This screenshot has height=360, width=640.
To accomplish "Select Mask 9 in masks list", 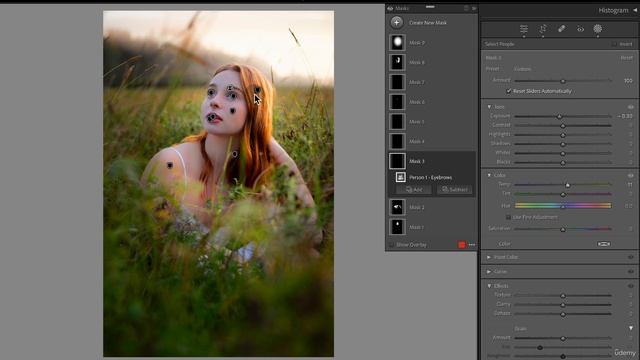I will (431, 42).
